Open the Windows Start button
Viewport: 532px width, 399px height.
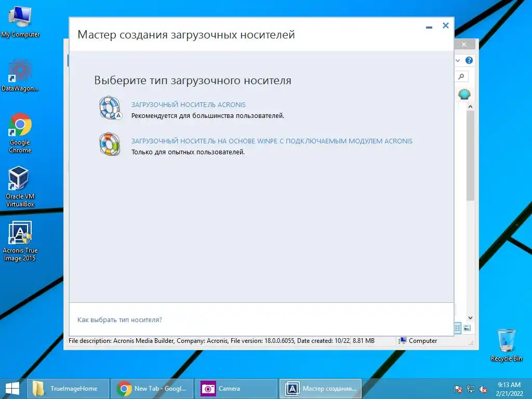(12, 389)
